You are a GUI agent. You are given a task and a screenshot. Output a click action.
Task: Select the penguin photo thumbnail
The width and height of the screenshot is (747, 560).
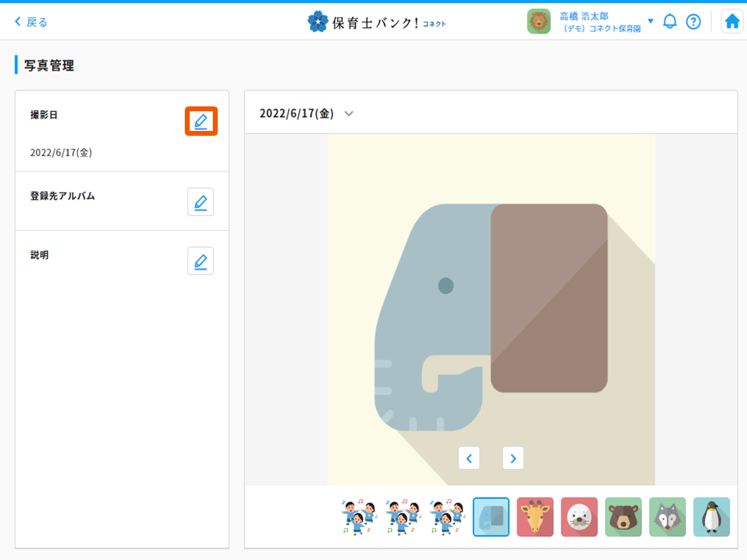click(711, 517)
